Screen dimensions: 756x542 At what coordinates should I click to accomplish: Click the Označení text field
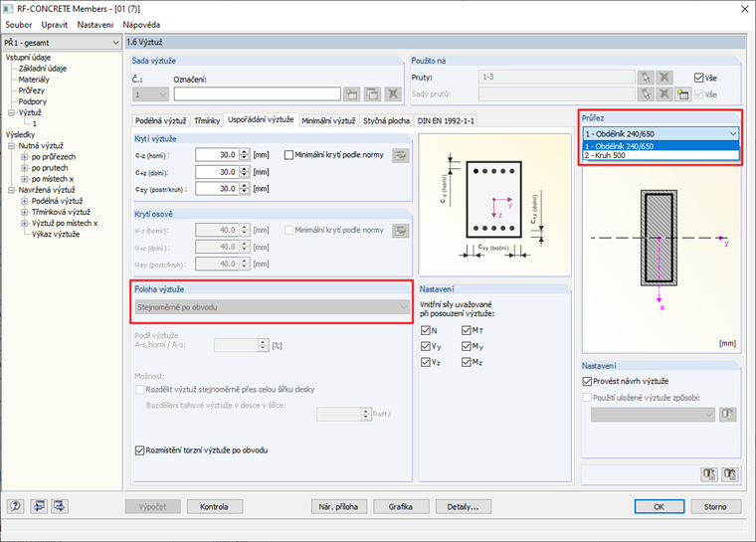click(258, 94)
